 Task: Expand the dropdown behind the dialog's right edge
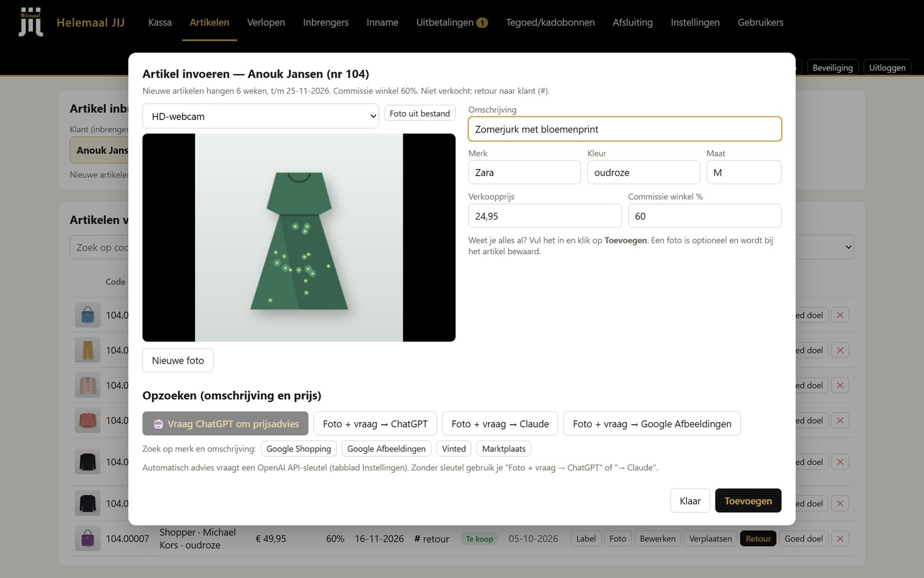(848, 247)
